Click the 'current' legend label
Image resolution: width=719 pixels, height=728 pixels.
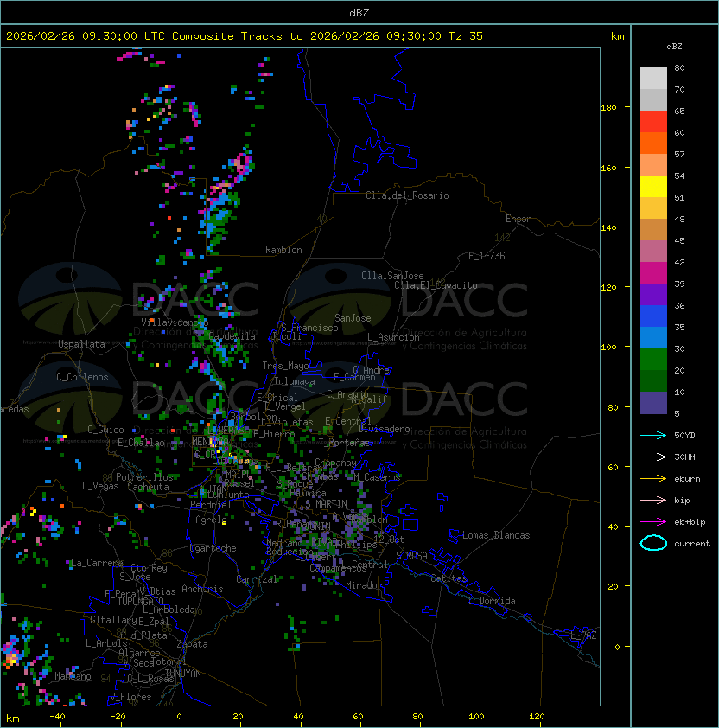692,544
